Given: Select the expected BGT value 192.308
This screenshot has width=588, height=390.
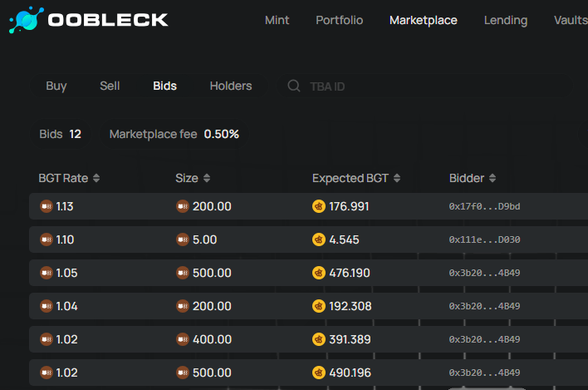Looking at the screenshot, I should 350,306.
